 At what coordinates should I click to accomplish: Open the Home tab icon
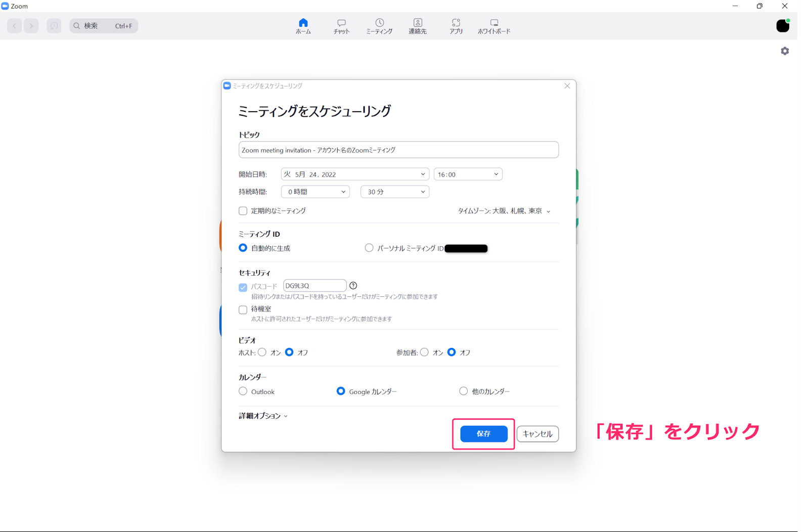click(303, 23)
